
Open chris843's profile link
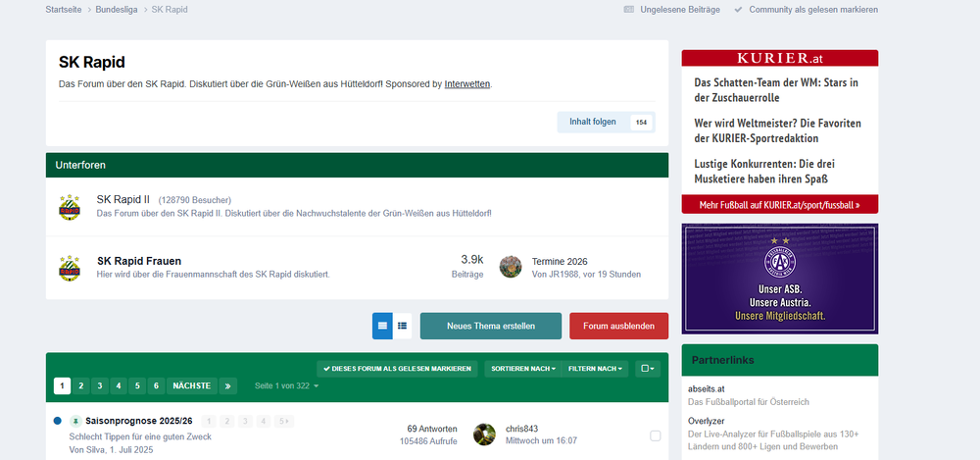522,429
